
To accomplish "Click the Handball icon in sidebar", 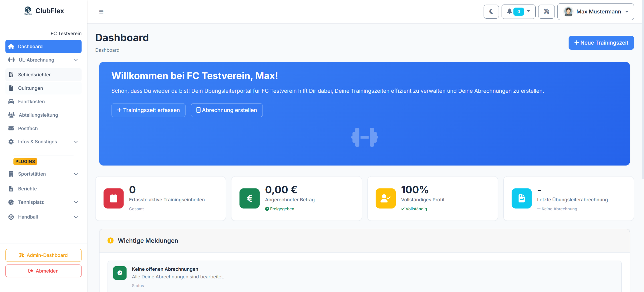I will pos(11,217).
